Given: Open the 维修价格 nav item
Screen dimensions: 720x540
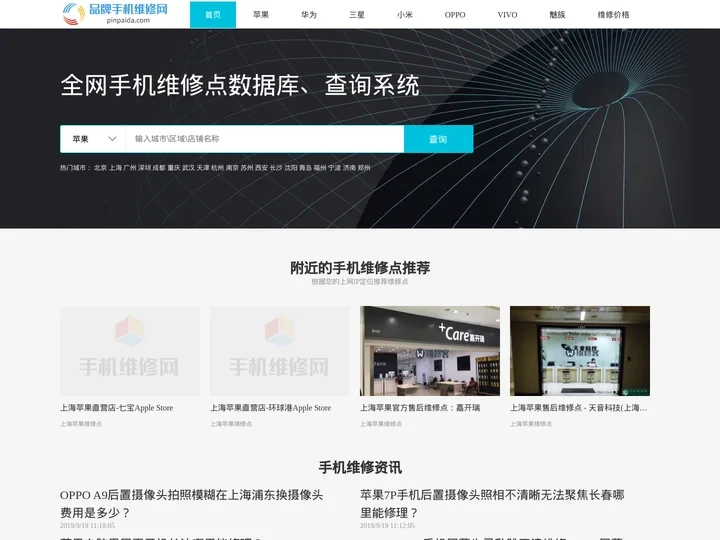Looking at the screenshot, I should coord(613,15).
